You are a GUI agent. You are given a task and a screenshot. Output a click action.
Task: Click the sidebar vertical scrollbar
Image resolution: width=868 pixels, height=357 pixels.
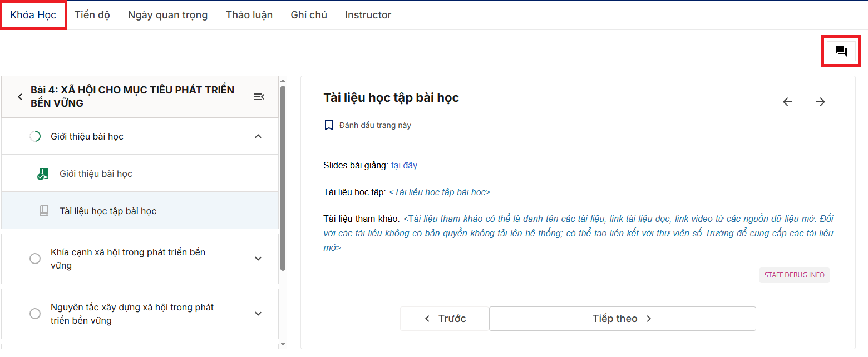[283, 178]
